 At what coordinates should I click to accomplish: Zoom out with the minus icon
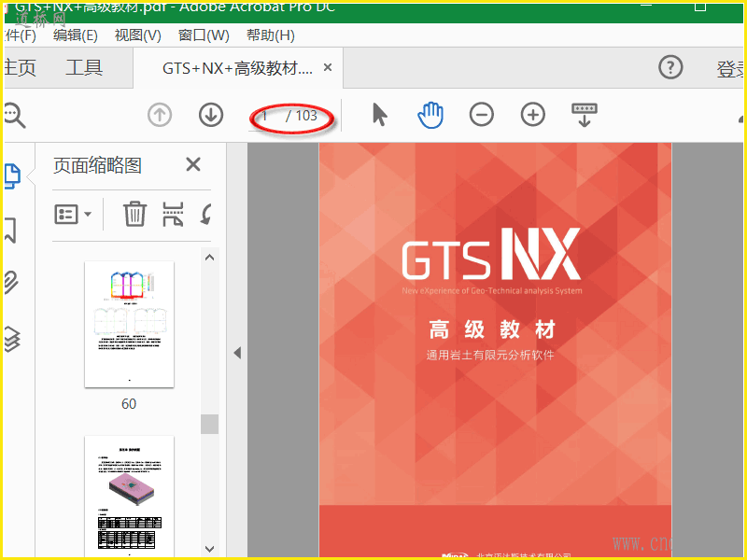[x=481, y=115]
